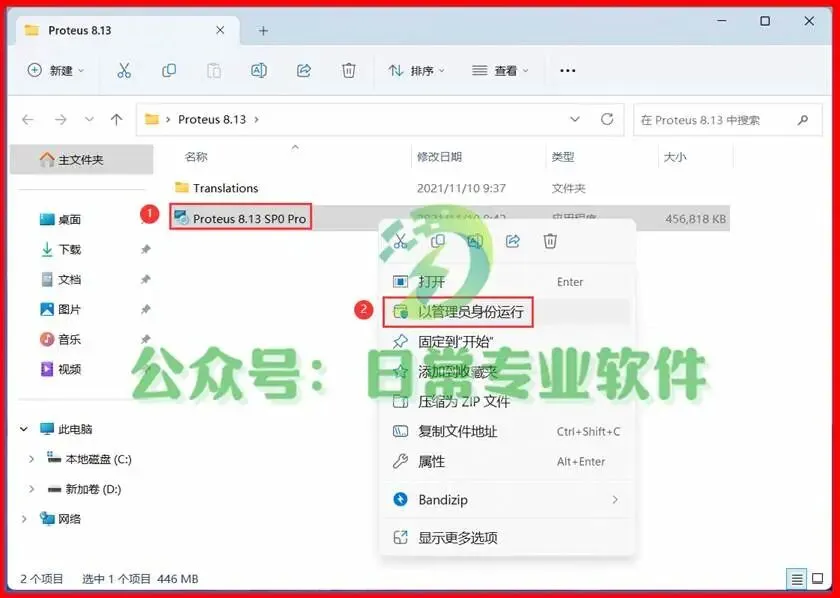Click the Share icon in the context menu

click(513, 241)
